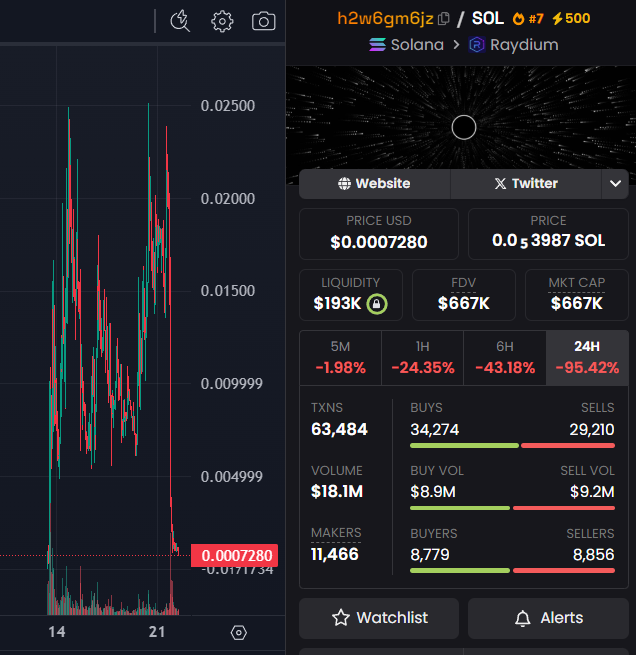
Task: Open chart settings gear icon
Action: pyautogui.click(x=222, y=21)
